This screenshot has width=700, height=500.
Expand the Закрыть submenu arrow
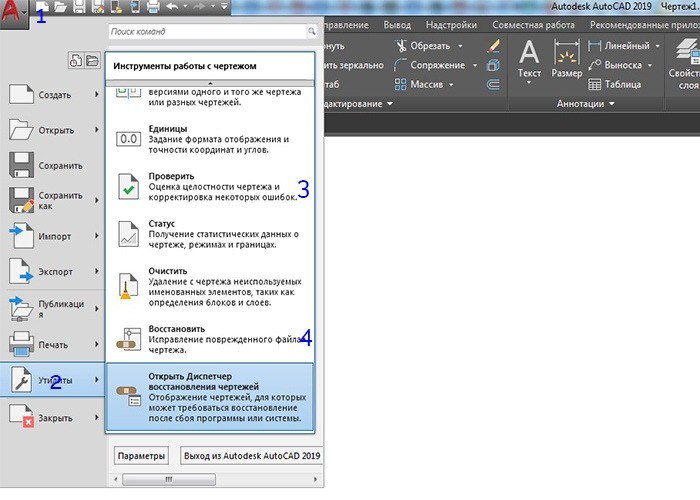click(97, 417)
